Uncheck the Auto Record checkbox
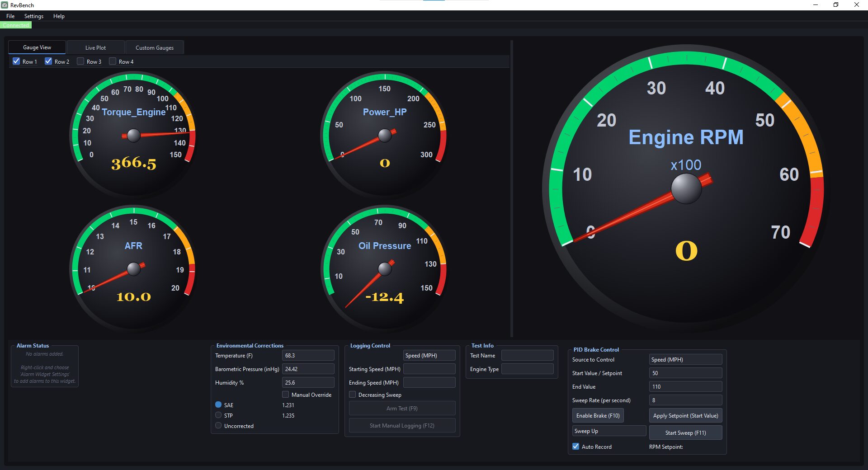Image resolution: width=868 pixels, height=470 pixels. pyautogui.click(x=576, y=446)
